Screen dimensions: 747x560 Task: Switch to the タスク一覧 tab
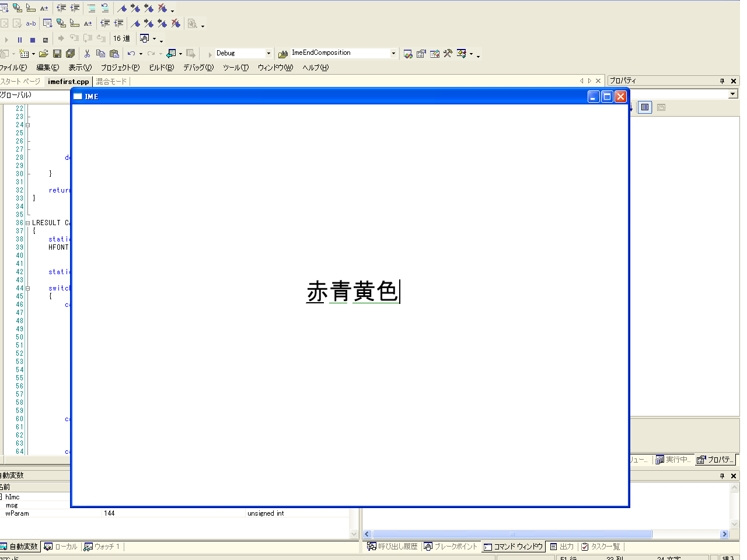coord(601,547)
